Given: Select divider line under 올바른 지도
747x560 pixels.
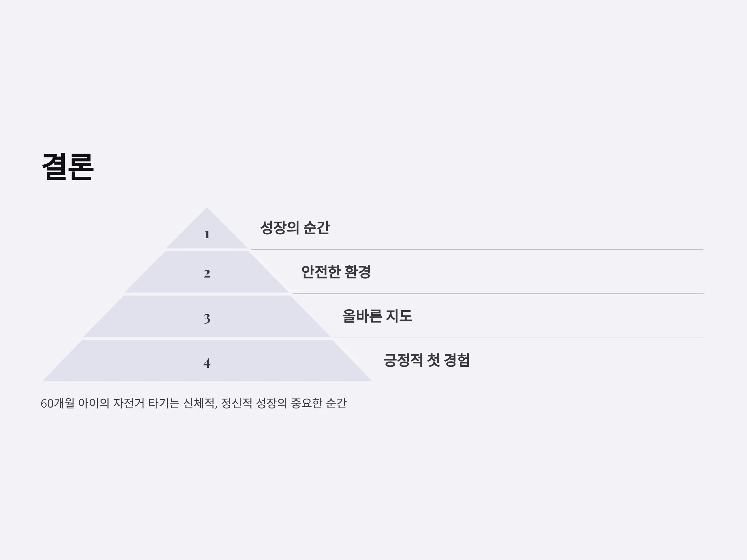Looking at the screenshot, I should [x=518, y=338].
